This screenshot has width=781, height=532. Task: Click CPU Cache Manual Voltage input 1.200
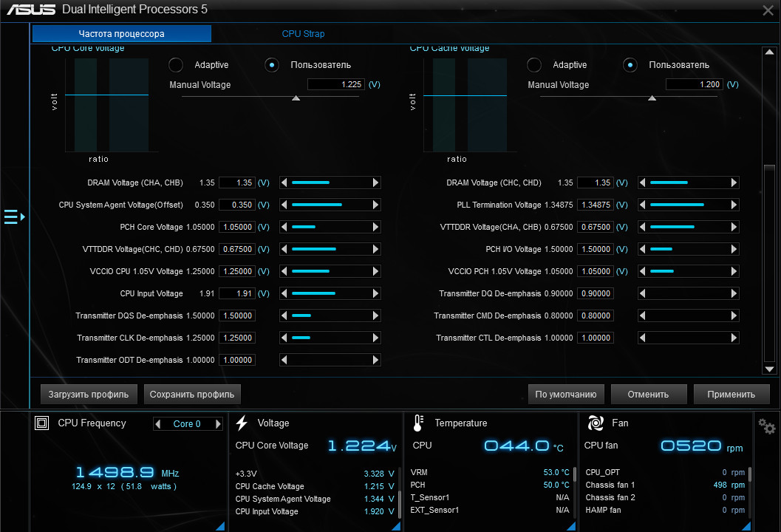(x=695, y=85)
